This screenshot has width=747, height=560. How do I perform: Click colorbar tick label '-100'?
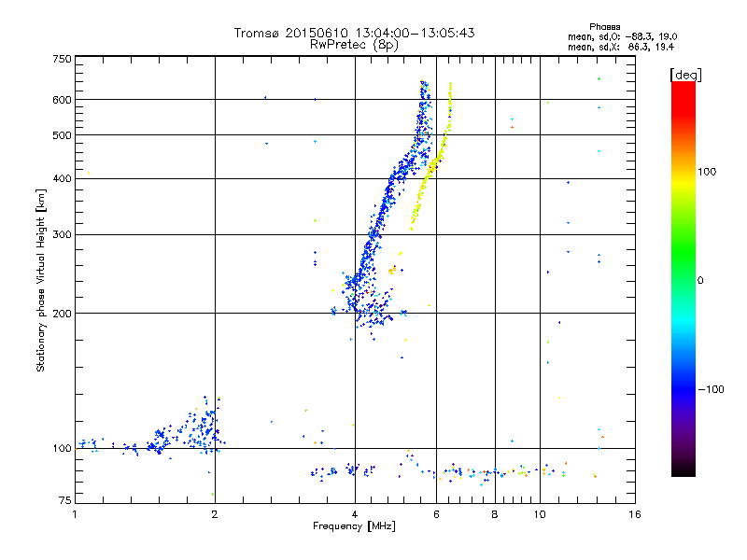[711, 389]
